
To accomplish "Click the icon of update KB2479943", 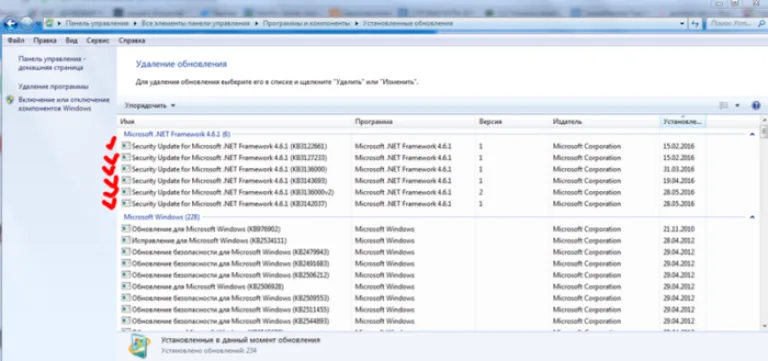I will point(126,252).
